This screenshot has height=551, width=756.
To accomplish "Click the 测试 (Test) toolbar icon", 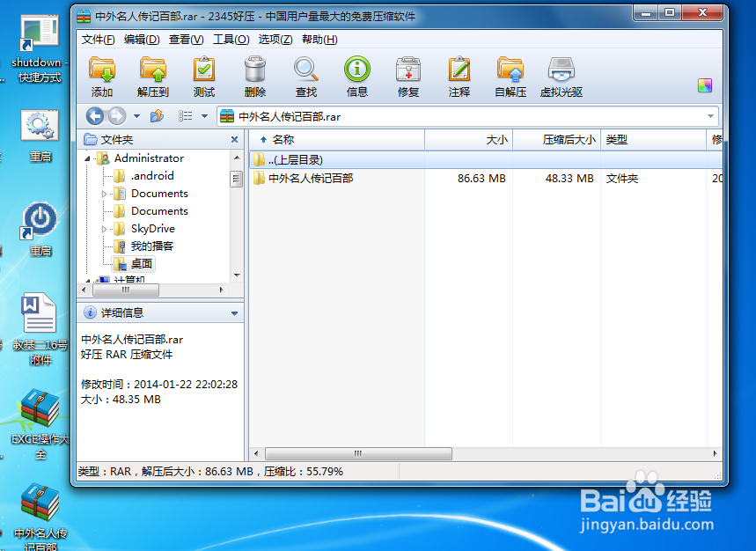I will click(204, 77).
